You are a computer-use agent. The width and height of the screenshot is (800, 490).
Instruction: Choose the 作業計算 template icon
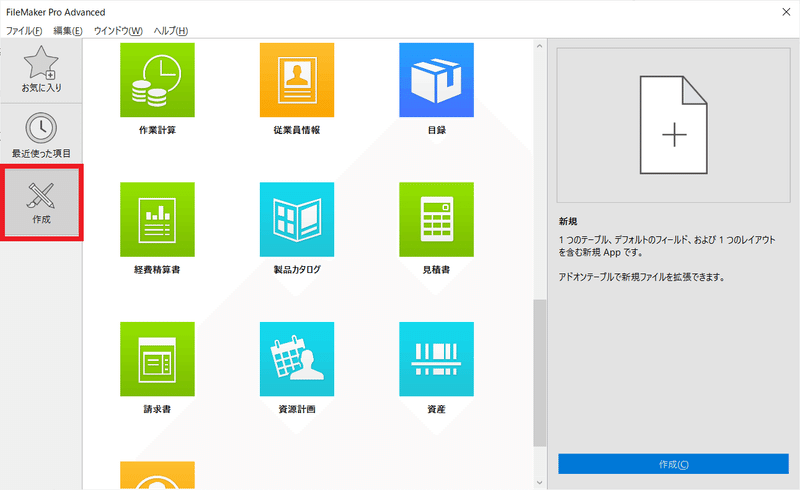(157, 80)
